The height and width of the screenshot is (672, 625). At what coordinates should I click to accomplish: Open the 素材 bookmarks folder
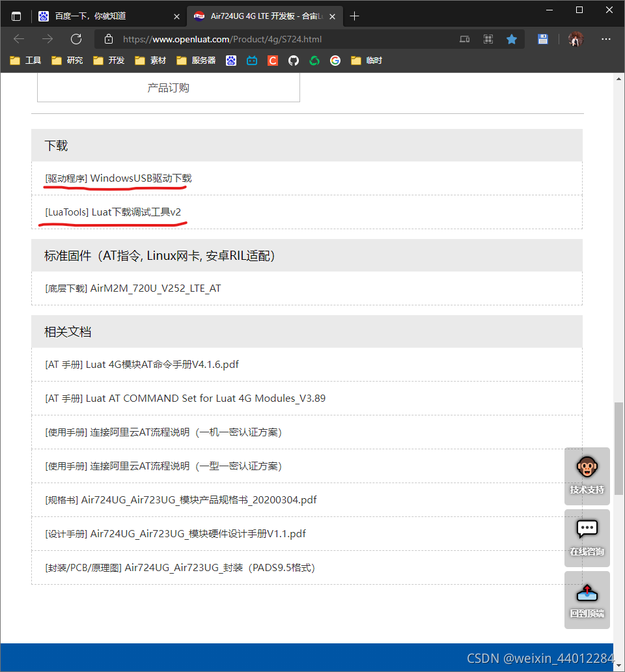tap(150, 61)
